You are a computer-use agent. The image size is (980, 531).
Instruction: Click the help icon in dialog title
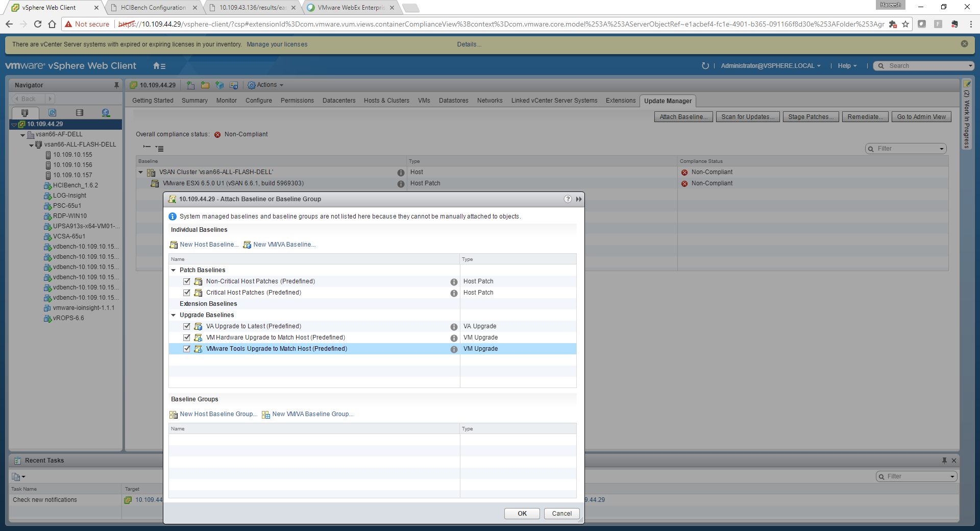point(568,199)
